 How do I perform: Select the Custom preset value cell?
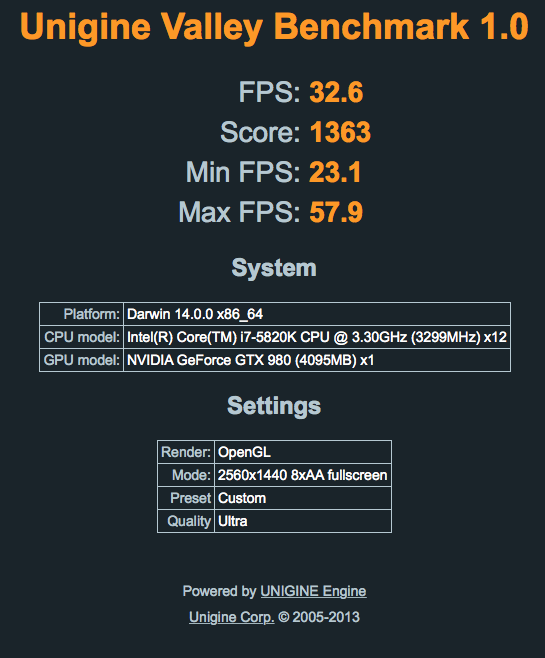click(303, 498)
